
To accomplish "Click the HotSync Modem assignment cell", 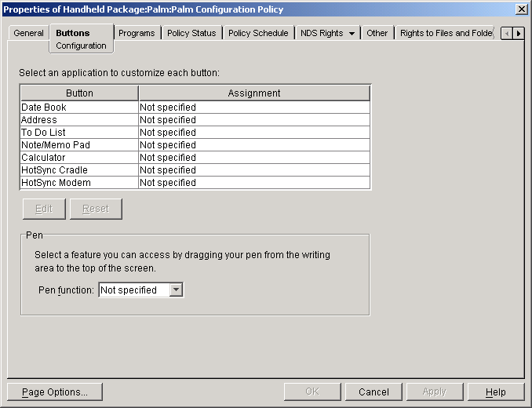I will coord(254,183).
